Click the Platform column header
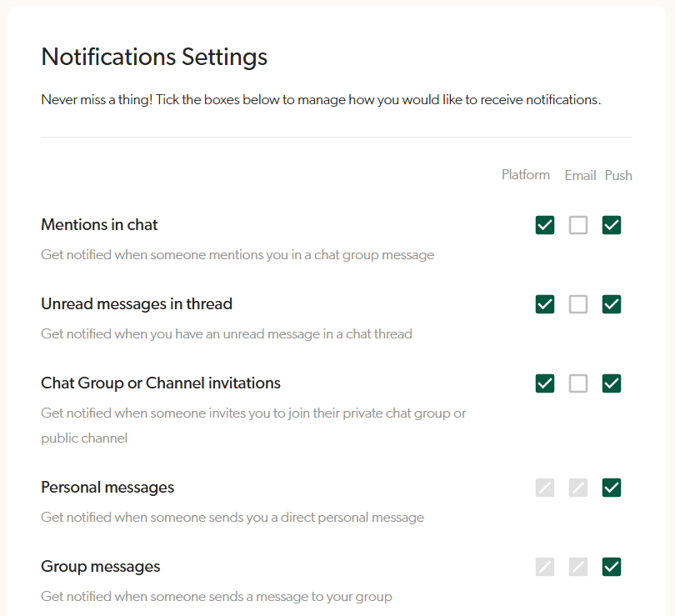675x616 pixels. pyautogui.click(x=525, y=175)
